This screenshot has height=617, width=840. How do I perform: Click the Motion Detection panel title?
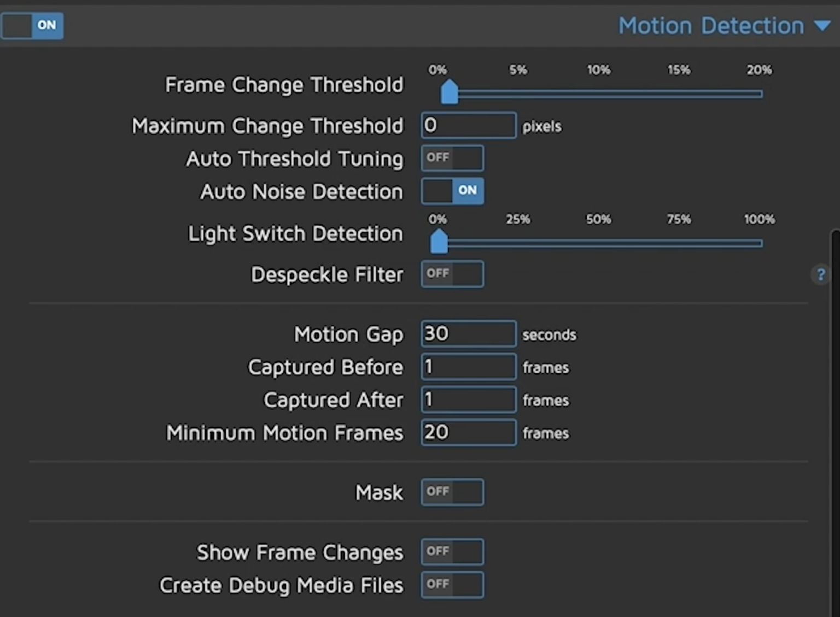tap(710, 25)
